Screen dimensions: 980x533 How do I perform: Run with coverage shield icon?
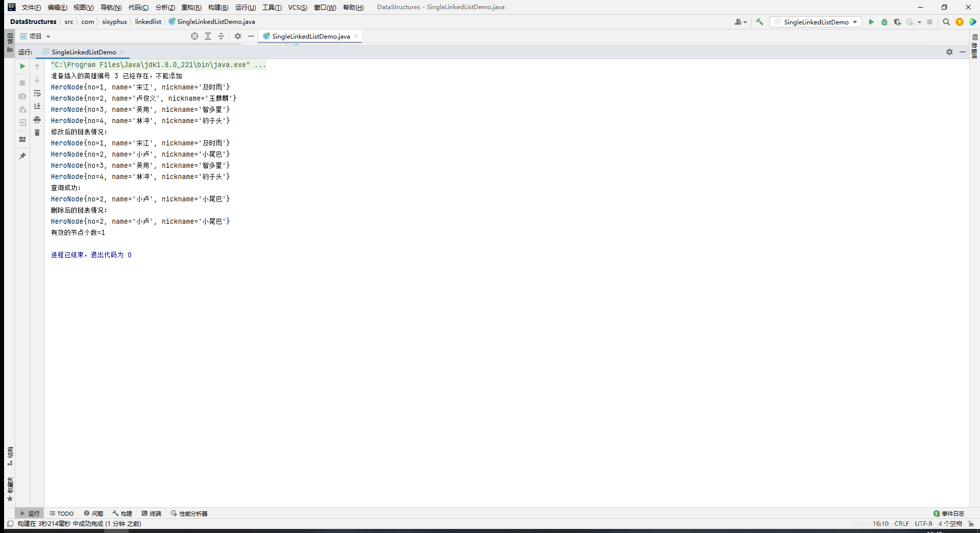pyautogui.click(x=898, y=22)
